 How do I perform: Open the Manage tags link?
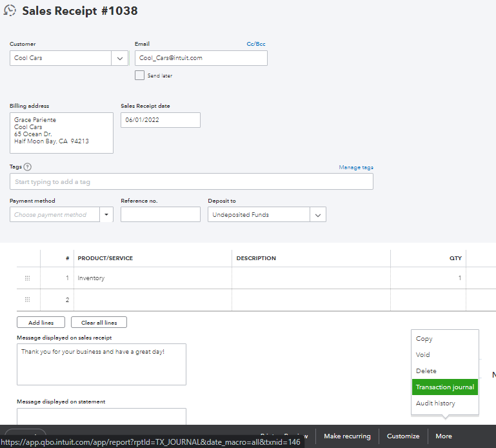pos(356,167)
